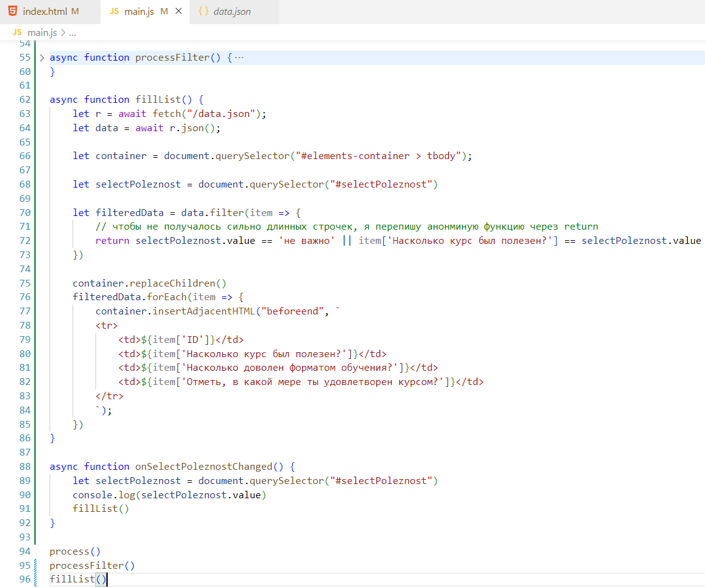Open the data.json tab
705x588 pixels.
click(231, 12)
